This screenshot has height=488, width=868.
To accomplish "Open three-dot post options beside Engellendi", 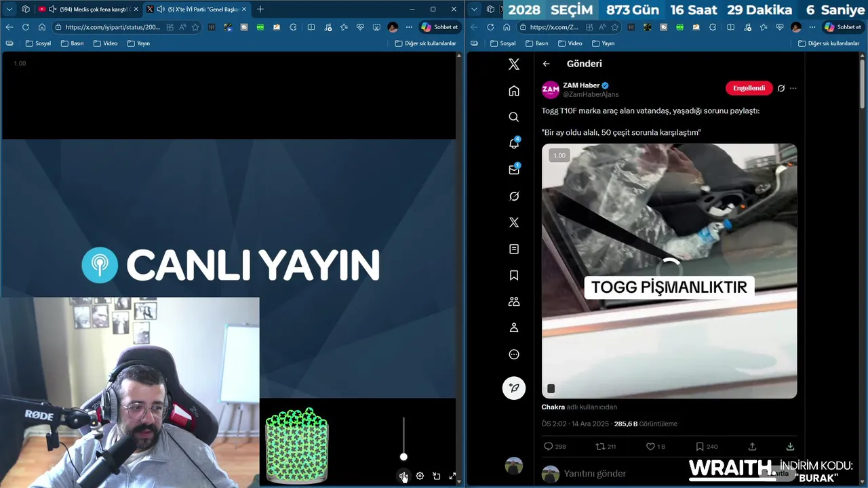I will point(793,88).
